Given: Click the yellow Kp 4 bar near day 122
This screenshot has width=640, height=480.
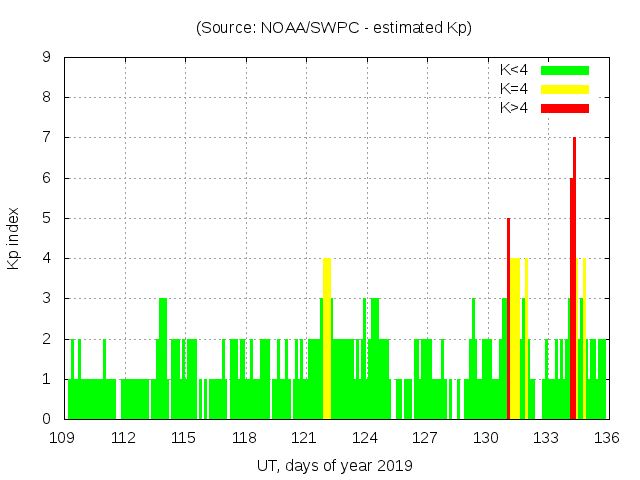Looking at the screenshot, I should pos(327,340).
